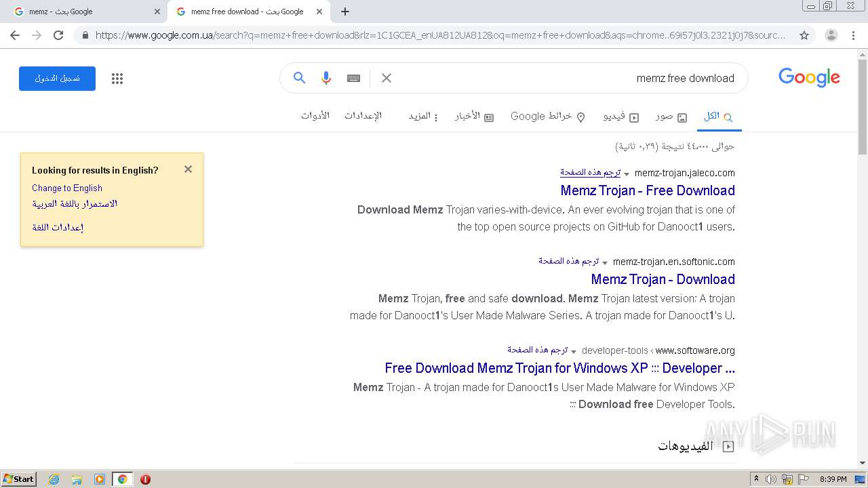Screen dimensions: 868x488
Task: Open the media player taskbar icon
Action: click(100, 479)
